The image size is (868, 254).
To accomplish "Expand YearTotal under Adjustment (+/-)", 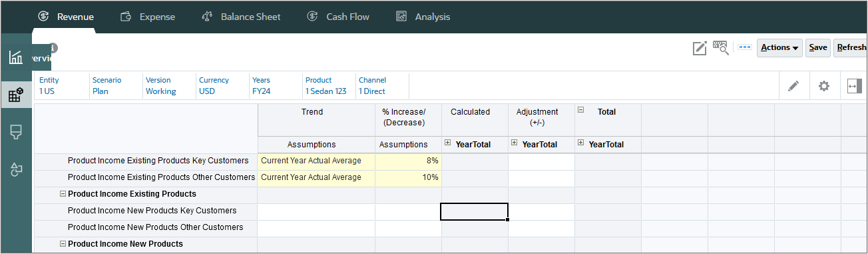I will point(515,143).
